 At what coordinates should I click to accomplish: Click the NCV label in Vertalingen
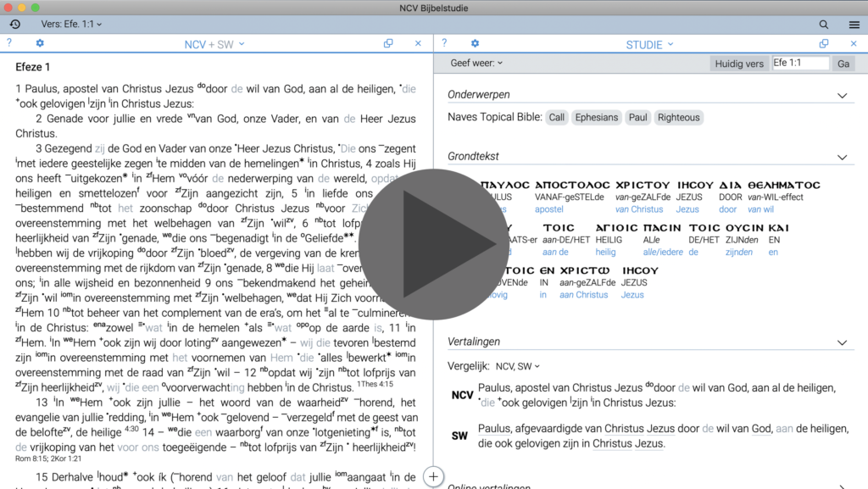coord(462,395)
